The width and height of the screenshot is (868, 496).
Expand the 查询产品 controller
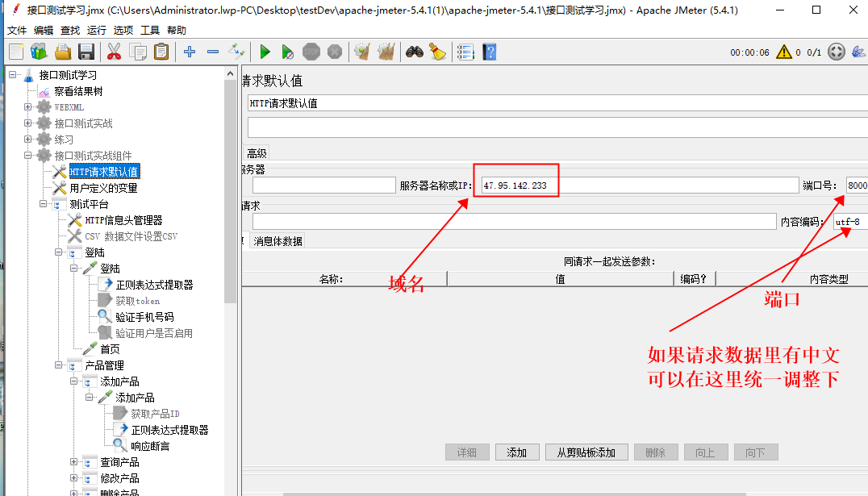tap(73, 461)
